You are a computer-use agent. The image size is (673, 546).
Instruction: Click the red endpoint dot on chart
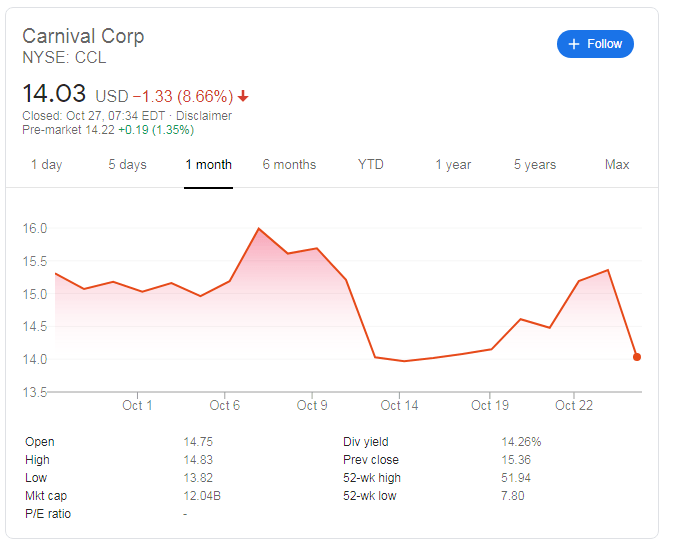(637, 357)
